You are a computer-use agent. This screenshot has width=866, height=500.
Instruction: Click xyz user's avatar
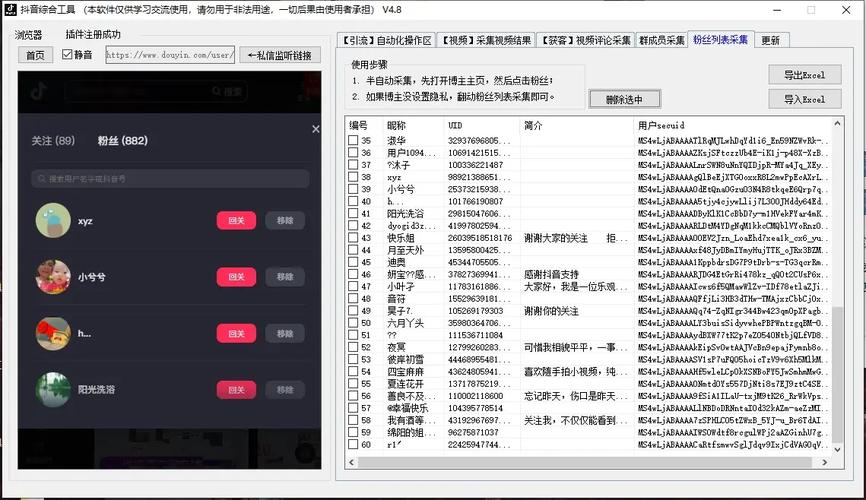point(52,221)
